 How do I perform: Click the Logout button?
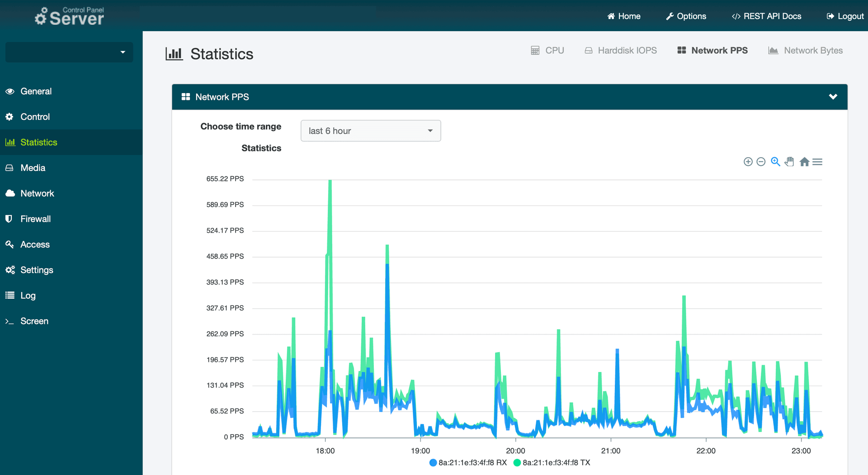[845, 16]
